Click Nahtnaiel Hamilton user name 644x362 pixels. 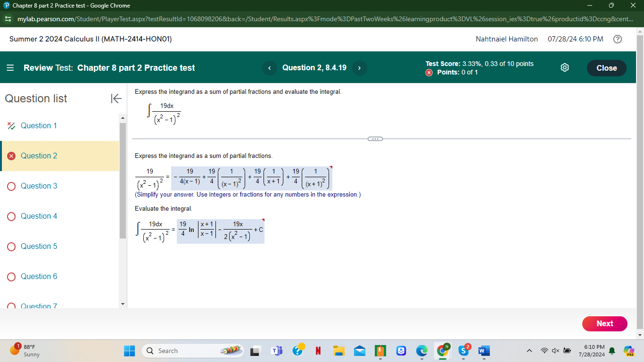point(507,39)
